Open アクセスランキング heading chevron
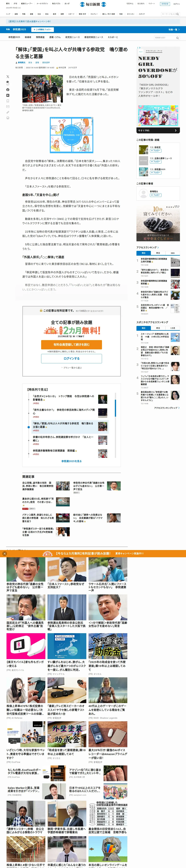186x868 pixels. pyautogui.click(x=158, y=248)
